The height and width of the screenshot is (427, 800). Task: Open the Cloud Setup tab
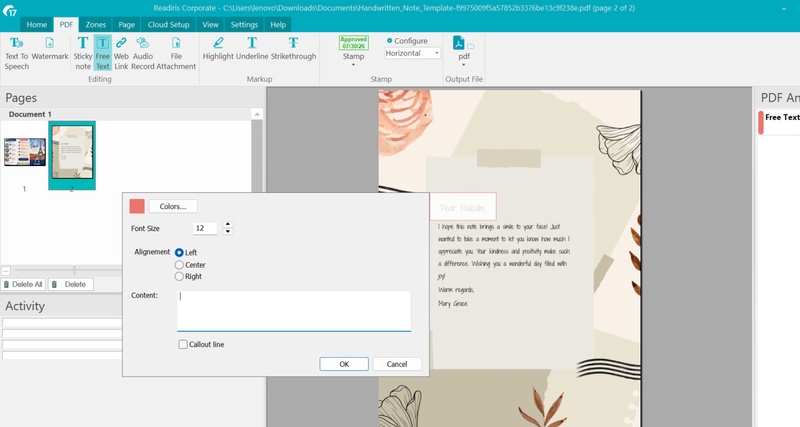(x=168, y=24)
